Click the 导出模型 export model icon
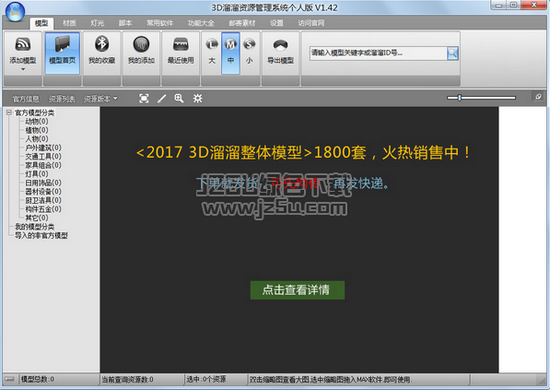Screen dimensions: 550x390 coord(280,45)
